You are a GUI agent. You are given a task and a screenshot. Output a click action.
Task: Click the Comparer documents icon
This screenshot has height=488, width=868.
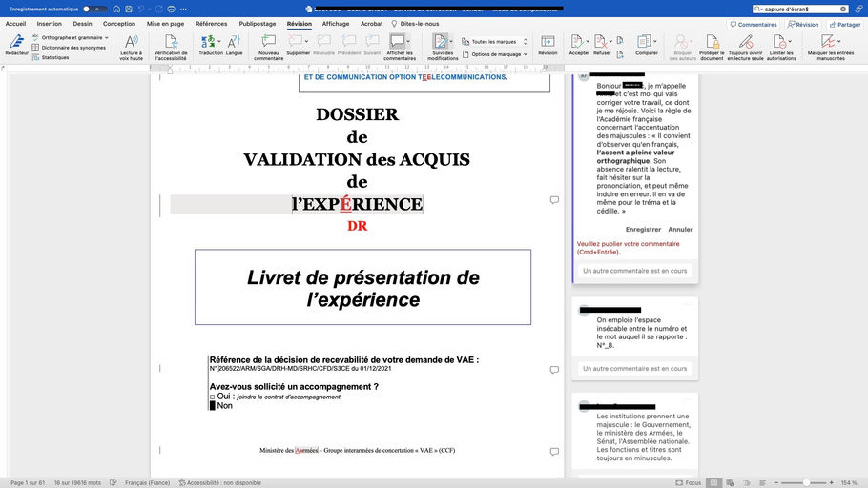pyautogui.click(x=643, y=42)
